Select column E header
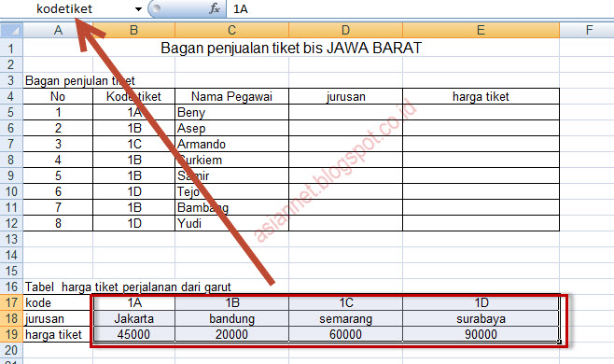The image size is (614, 364). pos(481,30)
